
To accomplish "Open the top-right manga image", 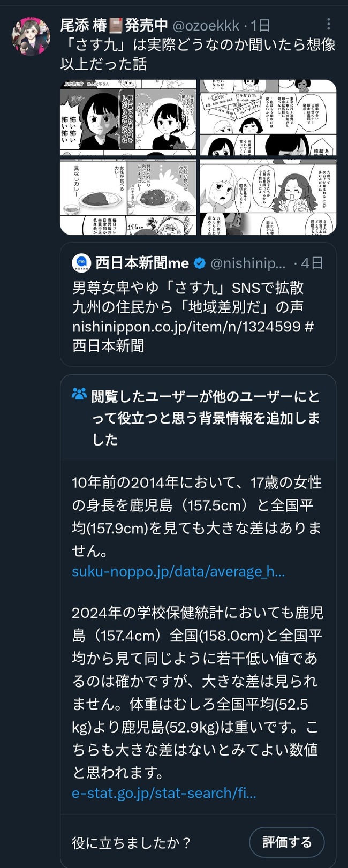I will point(268,117).
